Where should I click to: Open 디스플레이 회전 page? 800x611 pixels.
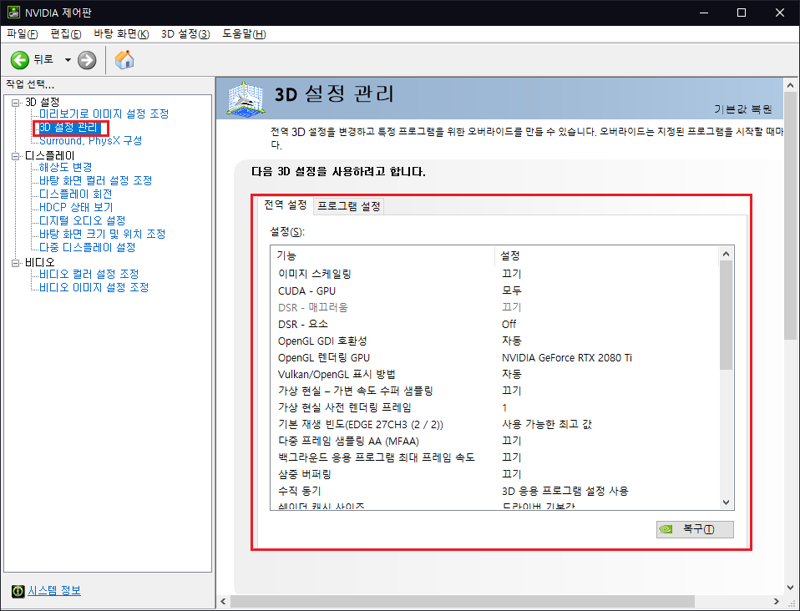click(76, 194)
